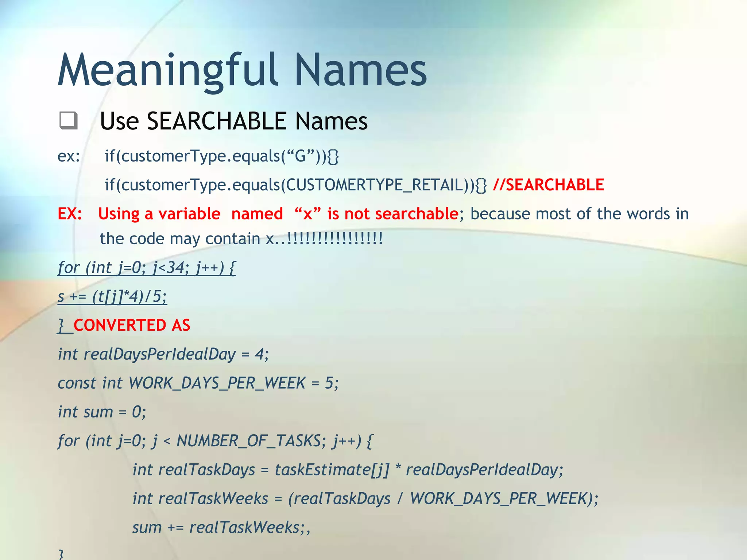The height and width of the screenshot is (560, 747).
Task: Click the CUSTOMERTYPE_RETAIL code line
Action: tap(295, 185)
